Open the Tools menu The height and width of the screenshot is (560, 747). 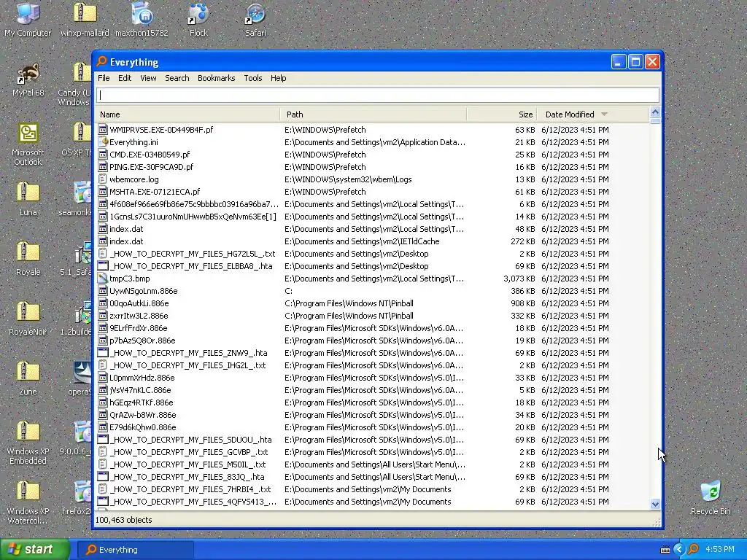point(253,78)
